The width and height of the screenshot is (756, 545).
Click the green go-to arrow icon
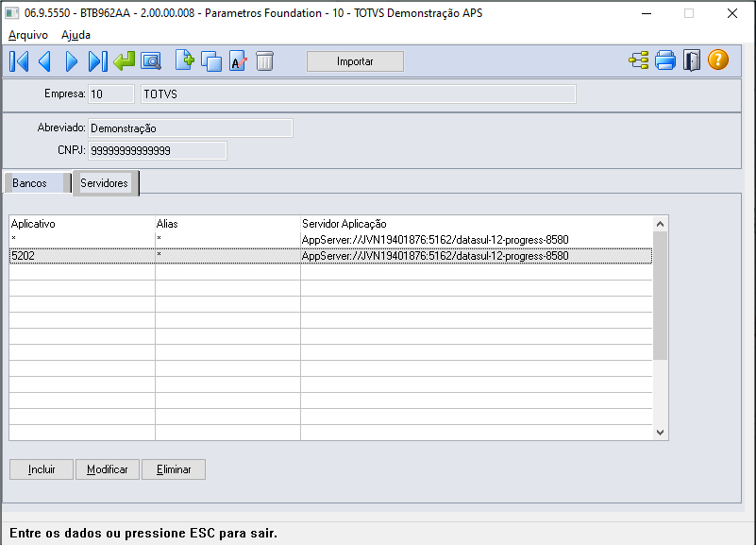click(125, 61)
